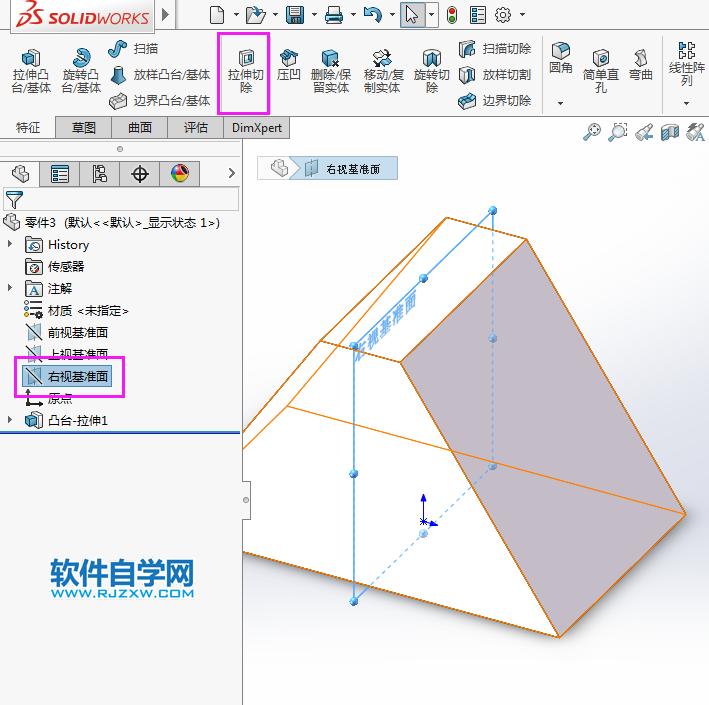The height and width of the screenshot is (705, 709).
Task: Click Boundary Cut (边界切除)
Action: [495, 100]
